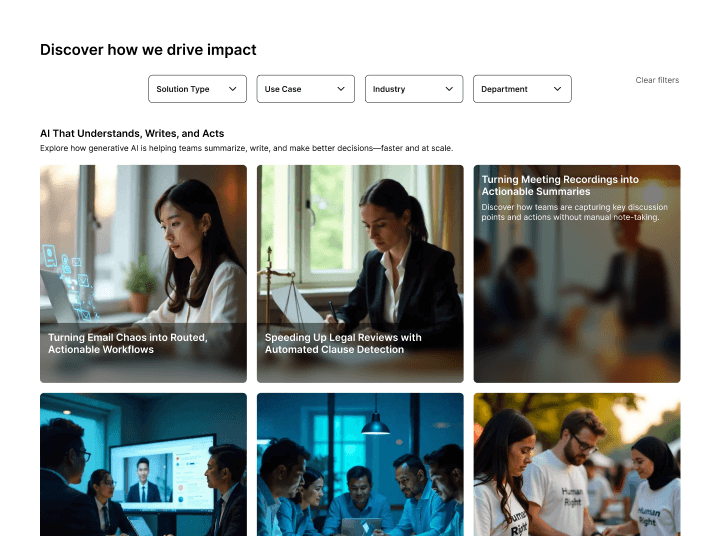This screenshot has width=720, height=536.
Task: Open the Industry filter dropdown
Action: click(x=414, y=89)
